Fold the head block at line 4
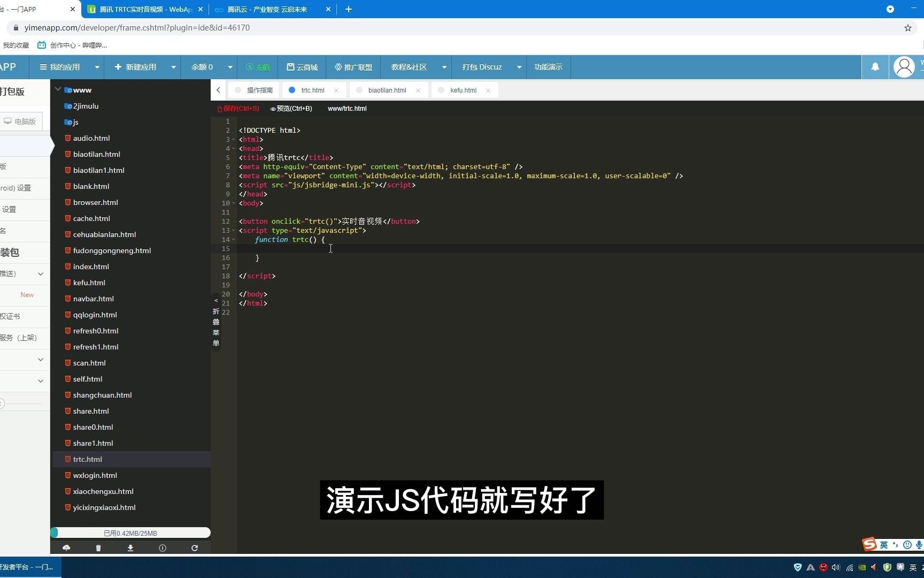 234,149
